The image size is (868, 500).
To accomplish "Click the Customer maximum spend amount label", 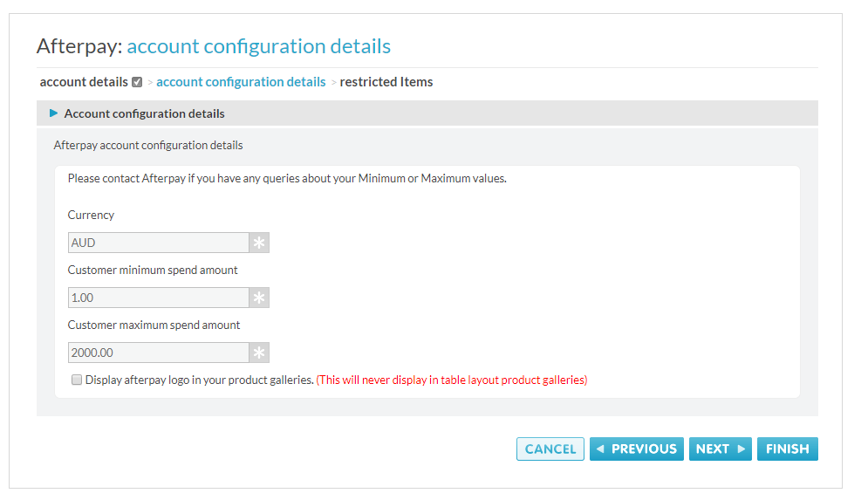I will pyautogui.click(x=154, y=325).
